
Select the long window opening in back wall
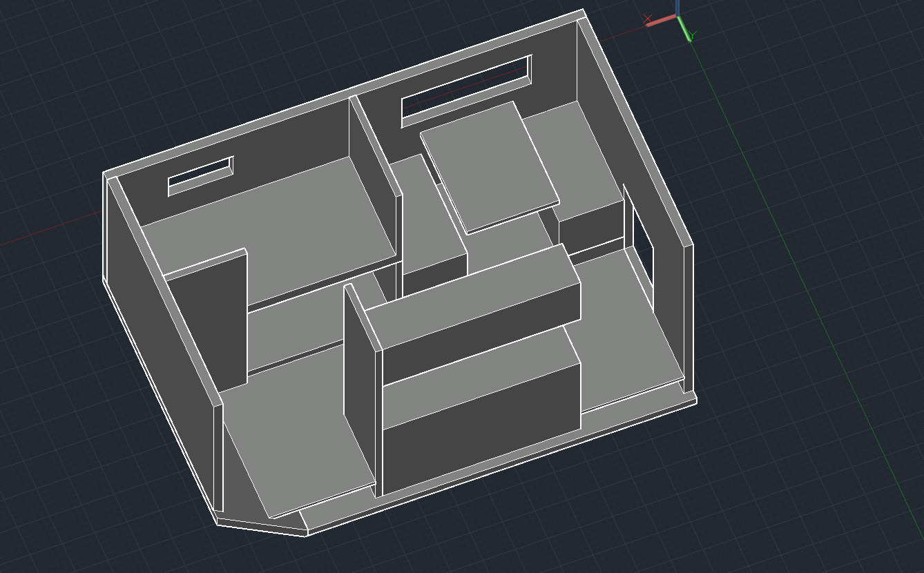pos(467,91)
